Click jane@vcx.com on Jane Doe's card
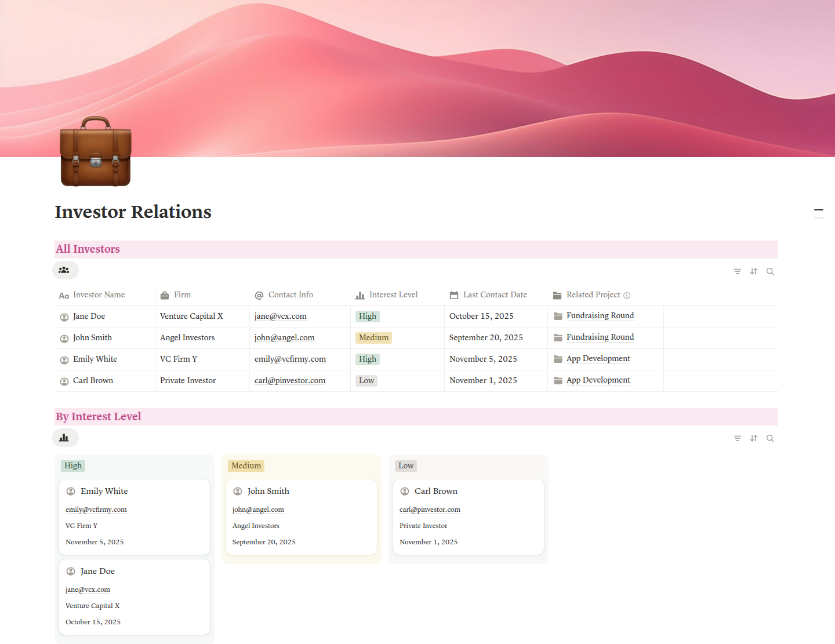Viewport: 835px width, 644px height. coord(88,590)
